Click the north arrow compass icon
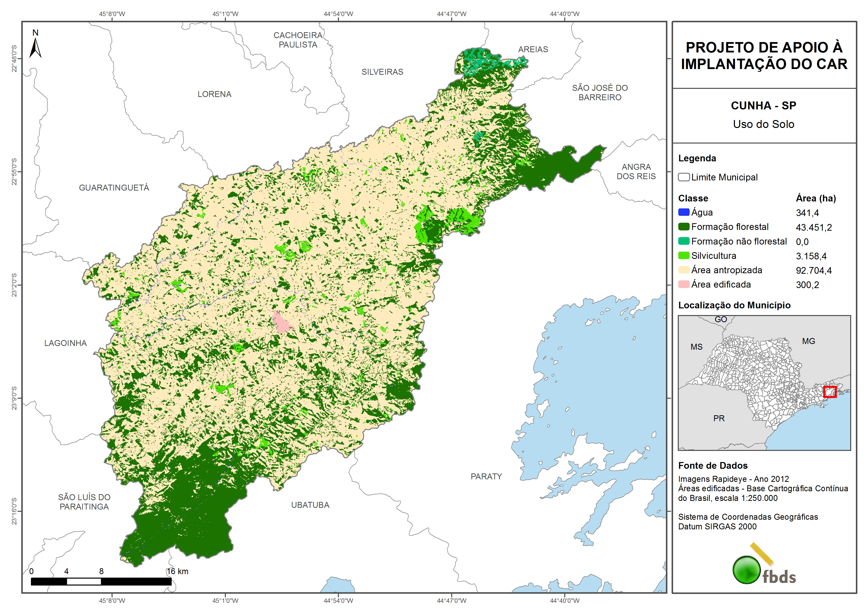 pos(35,47)
